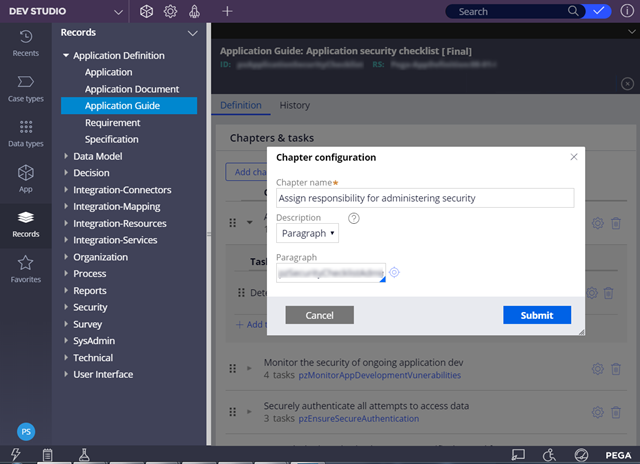This screenshot has height=464, width=640.
Task: Open Case types in the sidebar
Action: [26, 87]
